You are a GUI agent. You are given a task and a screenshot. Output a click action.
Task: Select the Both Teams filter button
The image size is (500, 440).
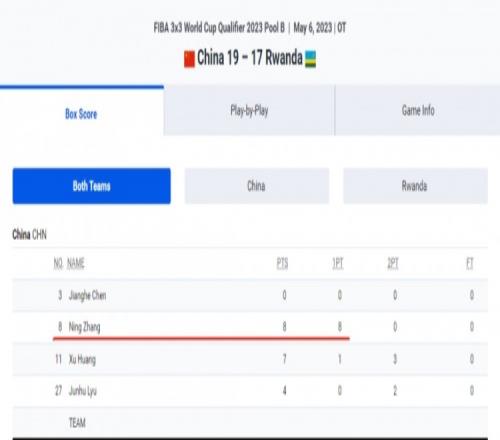(x=92, y=186)
